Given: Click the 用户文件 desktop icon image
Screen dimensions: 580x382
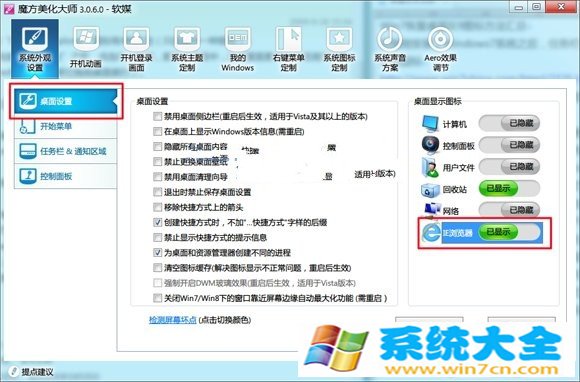Looking at the screenshot, I should [430, 167].
